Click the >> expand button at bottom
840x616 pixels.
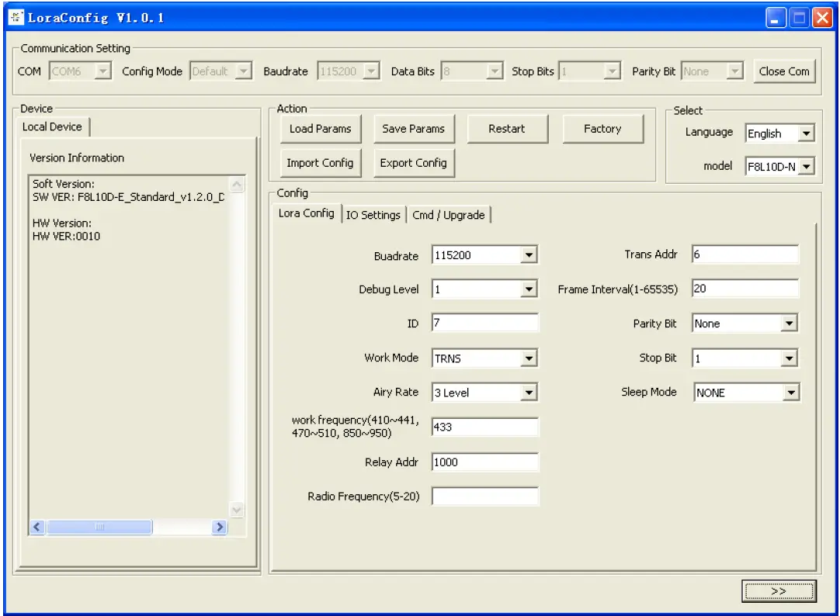click(779, 591)
